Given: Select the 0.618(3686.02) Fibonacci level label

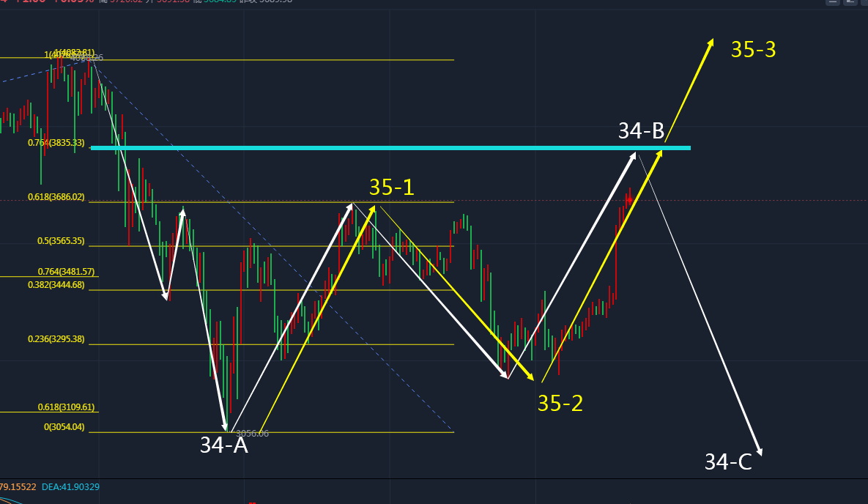Looking at the screenshot, I should tap(56, 197).
